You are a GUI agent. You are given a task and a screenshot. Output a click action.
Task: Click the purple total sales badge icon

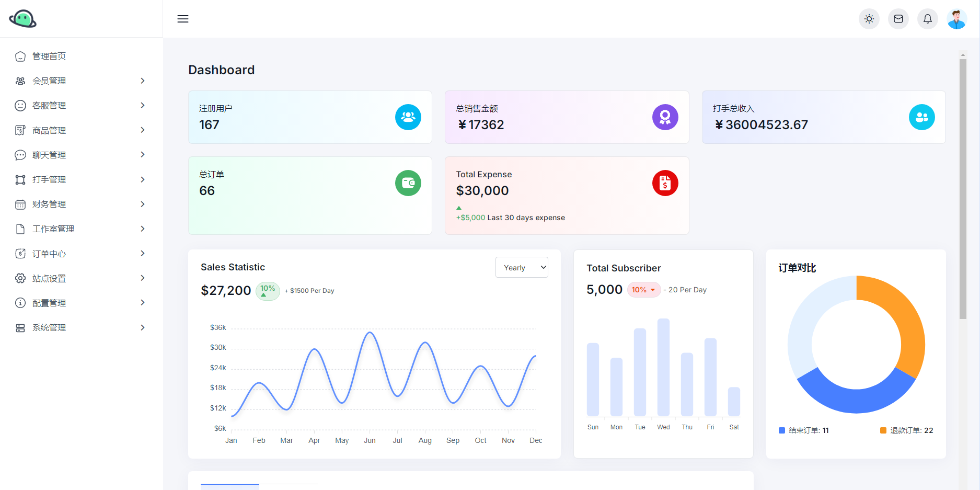pos(665,117)
